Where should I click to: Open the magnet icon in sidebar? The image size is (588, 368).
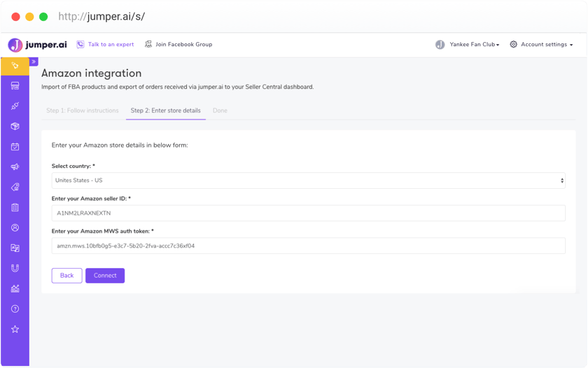[x=15, y=268]
